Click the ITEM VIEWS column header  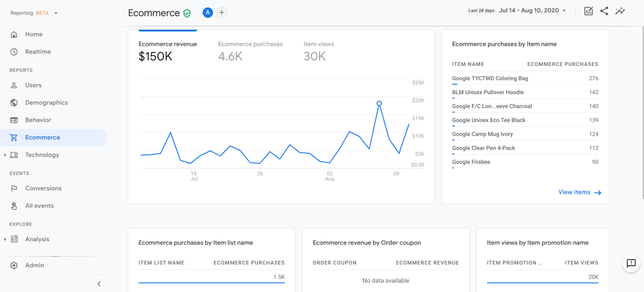582,263
